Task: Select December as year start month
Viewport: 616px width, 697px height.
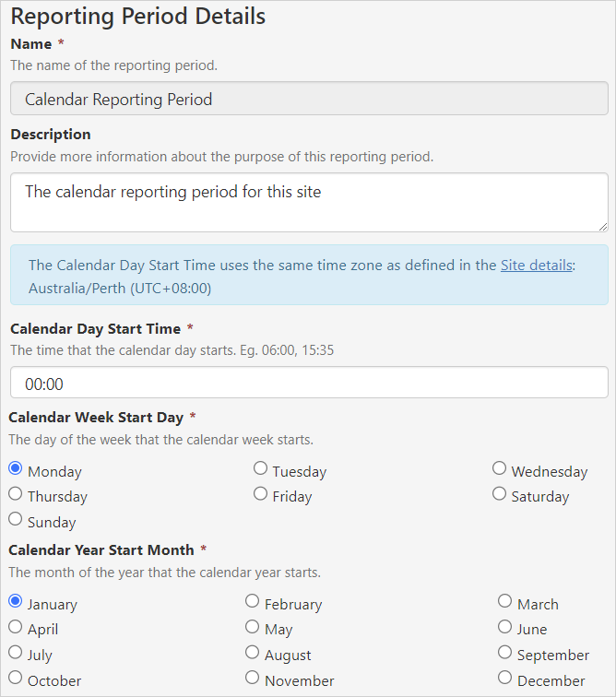Action: 504,678
